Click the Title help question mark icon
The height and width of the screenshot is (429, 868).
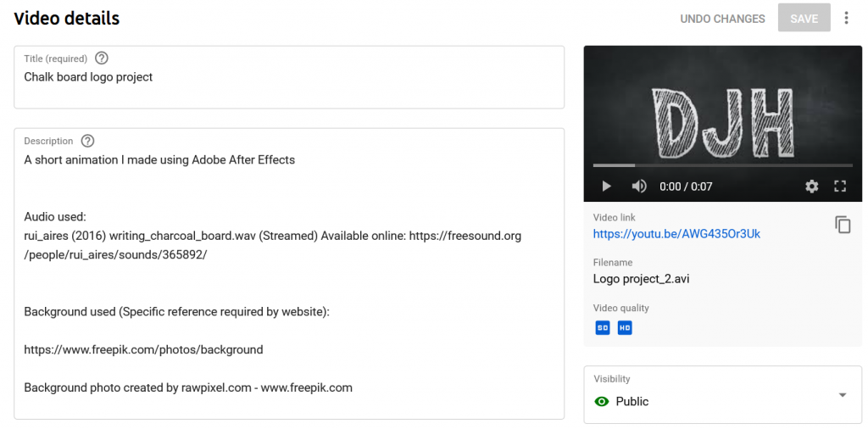[x=102, y=58]
